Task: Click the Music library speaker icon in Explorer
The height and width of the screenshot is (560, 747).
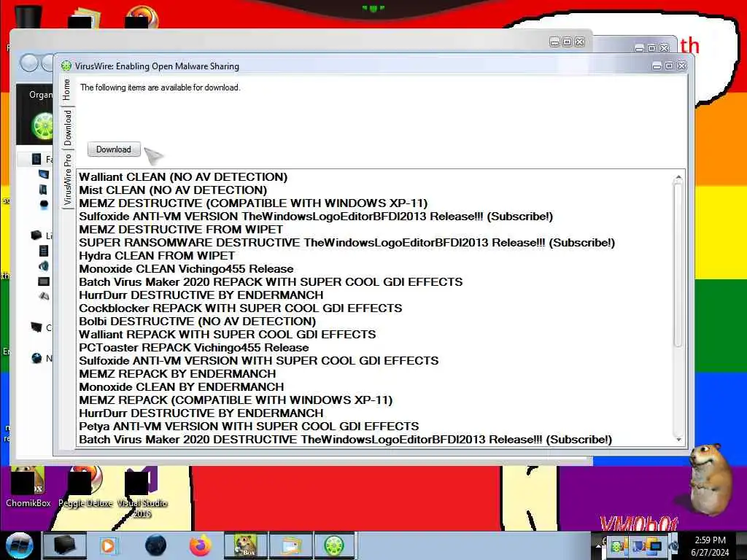Action: click(43, 265)
